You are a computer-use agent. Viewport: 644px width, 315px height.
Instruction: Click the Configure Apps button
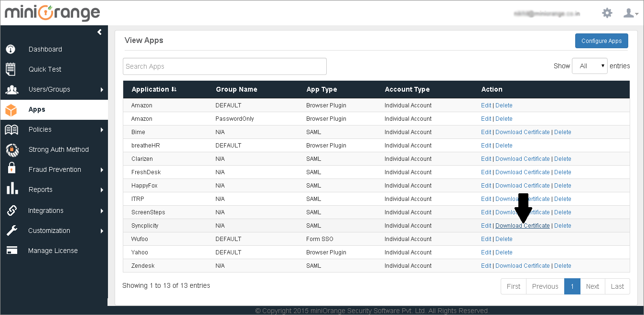pos(601,41)
